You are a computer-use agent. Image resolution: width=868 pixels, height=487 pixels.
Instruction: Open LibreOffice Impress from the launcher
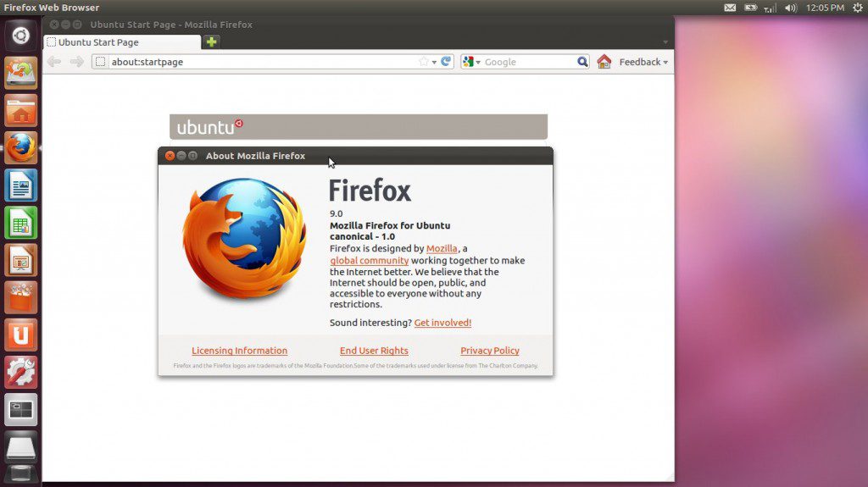21,260
